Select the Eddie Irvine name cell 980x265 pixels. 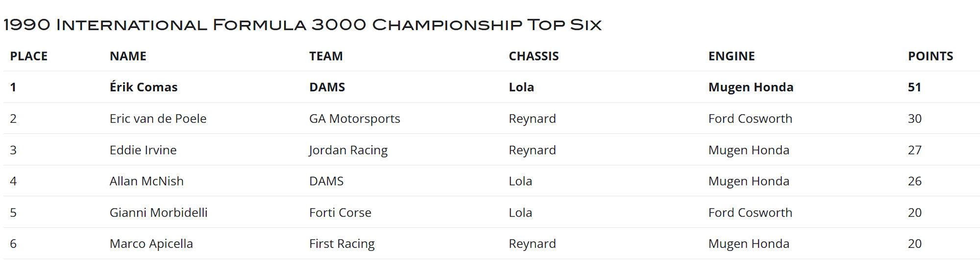[x=143, y=150]
